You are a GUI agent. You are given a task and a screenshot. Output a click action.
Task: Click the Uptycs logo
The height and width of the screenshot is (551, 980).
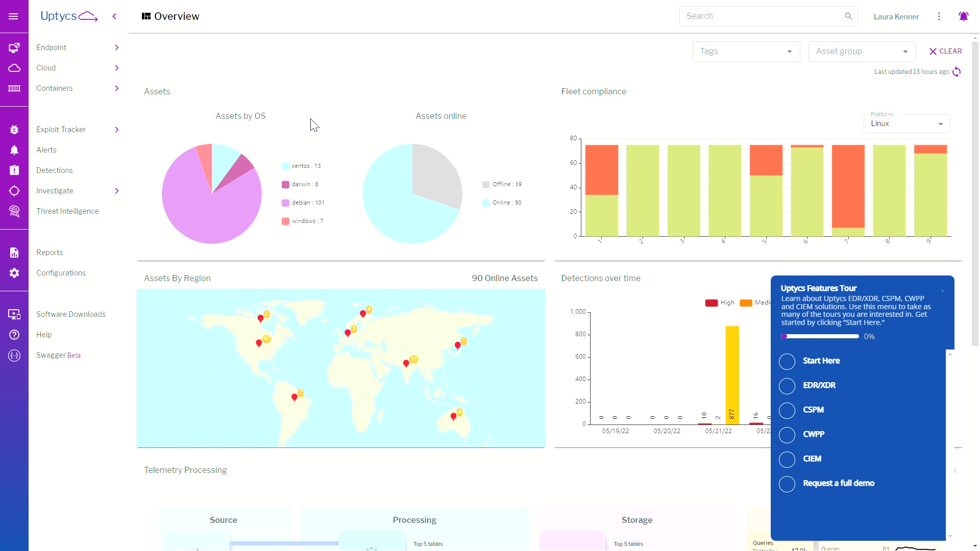pos(69,16)
